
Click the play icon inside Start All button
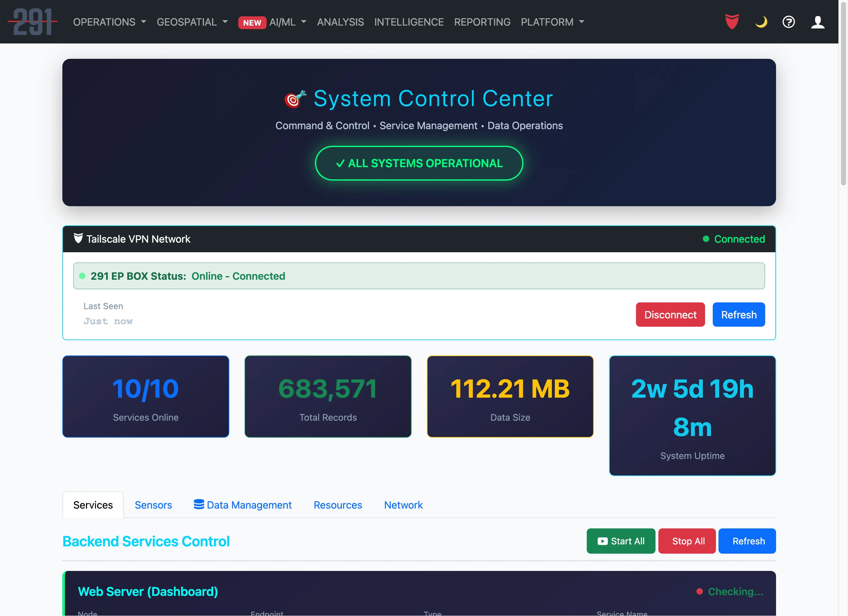coord(602,541)
